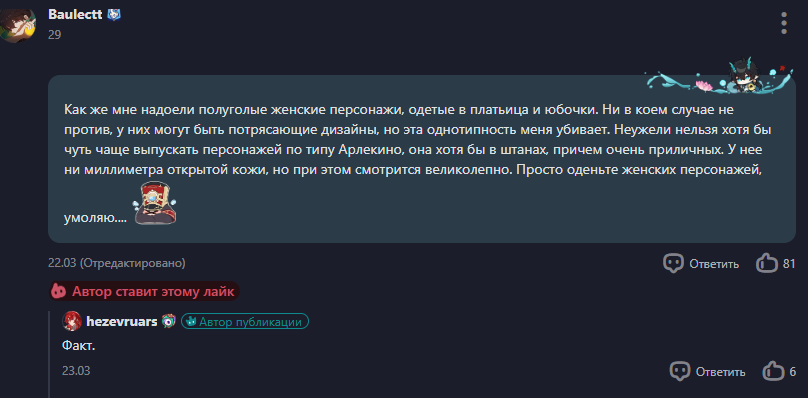
Task: Click the Ответить label on hezevruars' reply
Action: click(720, 372)
